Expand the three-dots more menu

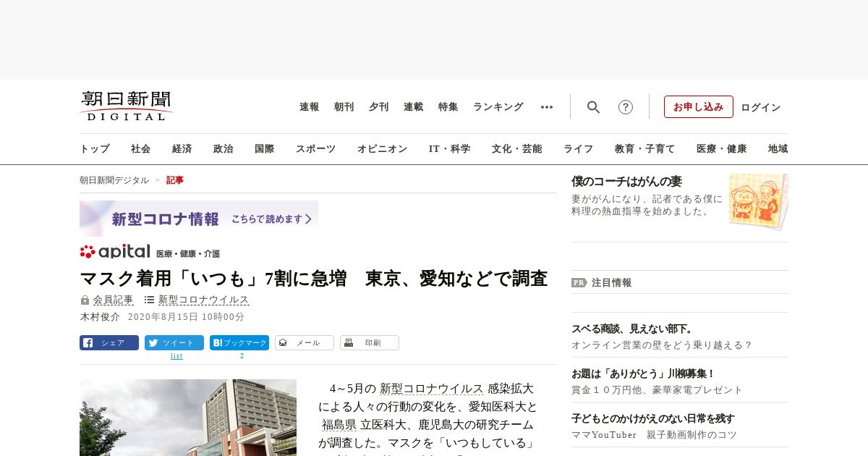point(547,107)
